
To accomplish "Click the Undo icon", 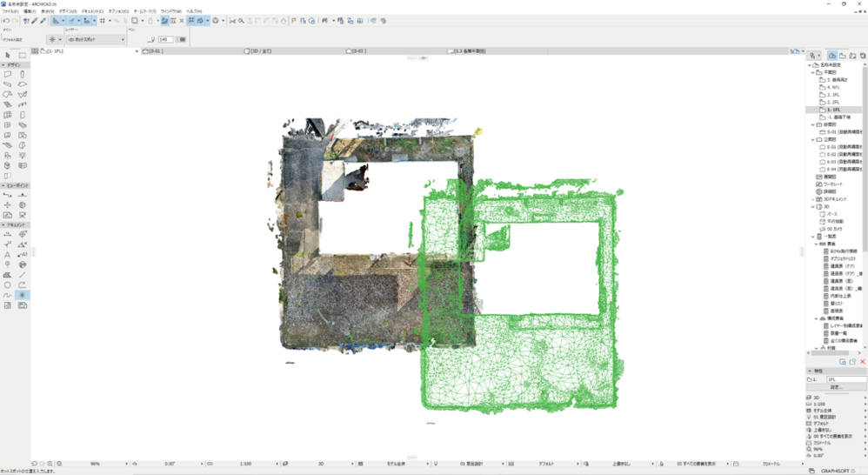I will click(x=5, y=21).
